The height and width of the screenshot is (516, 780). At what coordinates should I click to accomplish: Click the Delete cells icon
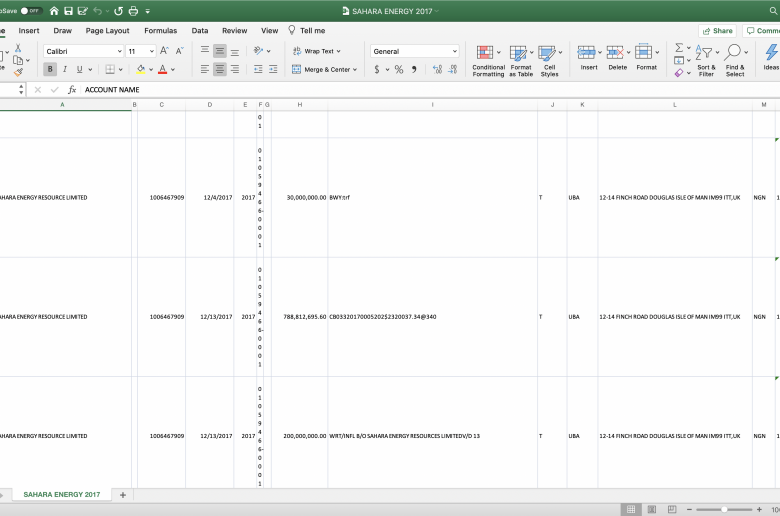coord(615,52)
